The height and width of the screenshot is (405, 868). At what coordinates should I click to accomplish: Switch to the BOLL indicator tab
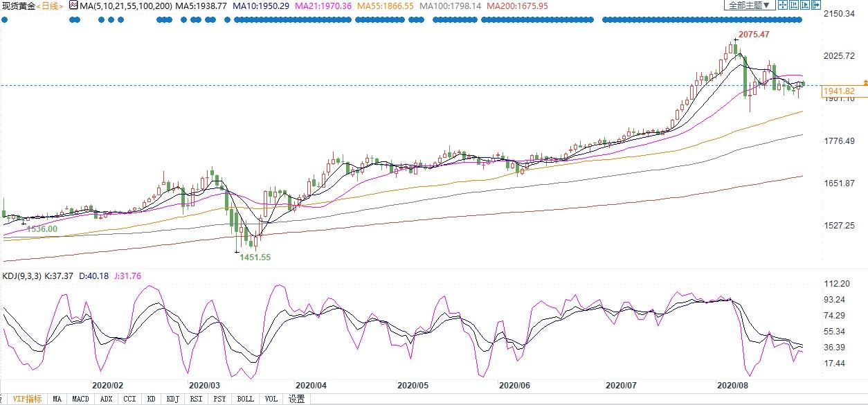pyautogui.click(x=245, y=399)
